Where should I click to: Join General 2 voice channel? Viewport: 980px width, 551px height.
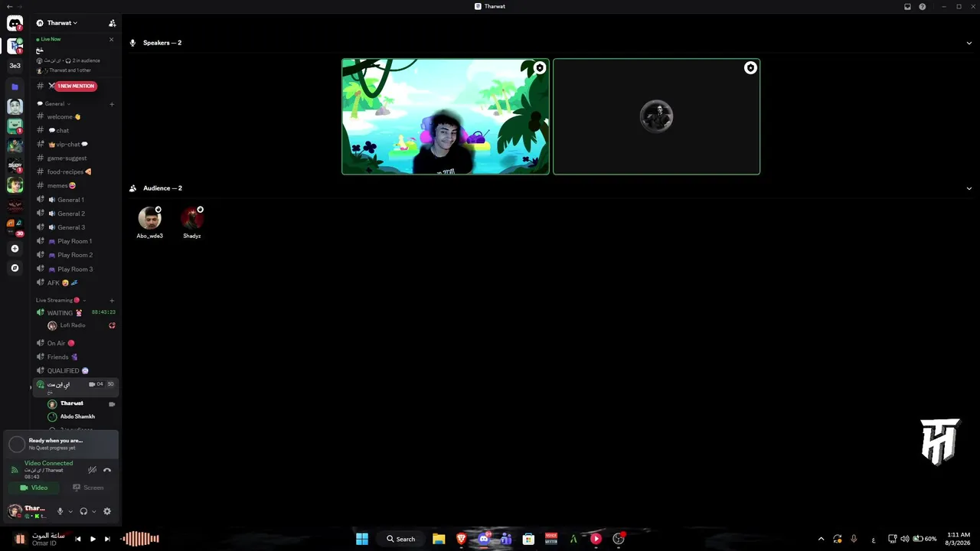(75, 214)
